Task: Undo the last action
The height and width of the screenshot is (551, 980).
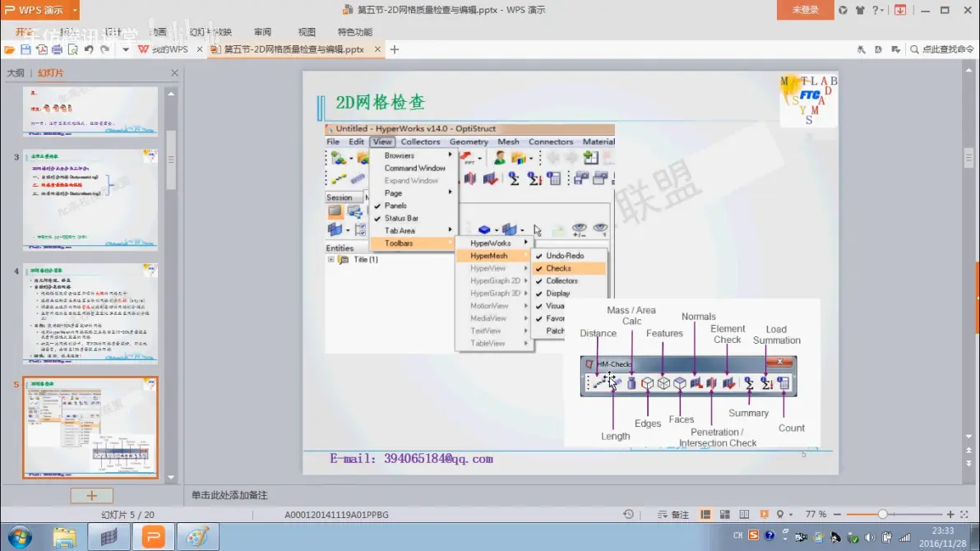Action: tap(89, 49)
